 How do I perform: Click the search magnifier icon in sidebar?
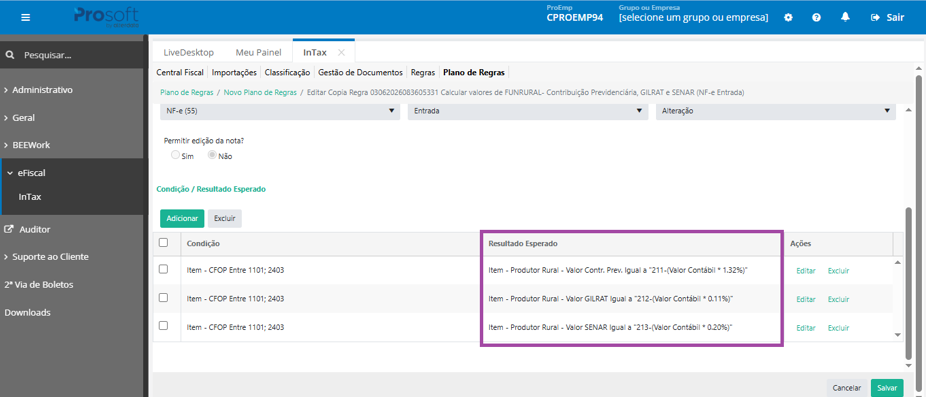pos(9,56)
